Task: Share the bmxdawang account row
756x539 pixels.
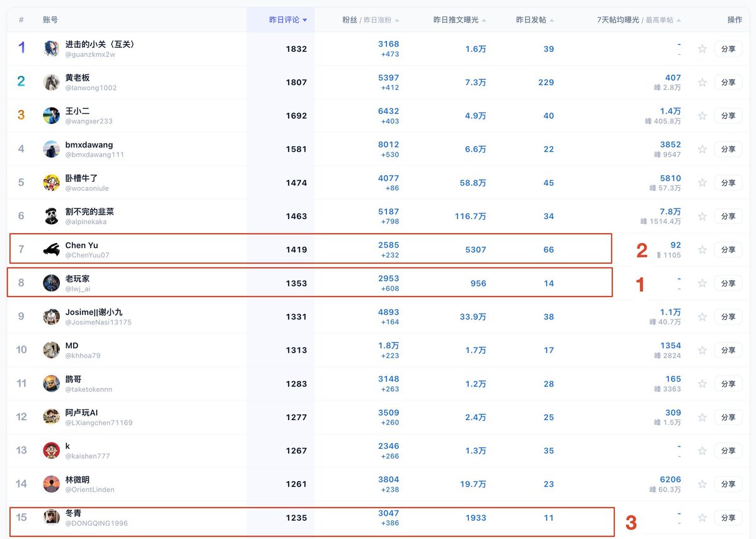Action: 728,149
